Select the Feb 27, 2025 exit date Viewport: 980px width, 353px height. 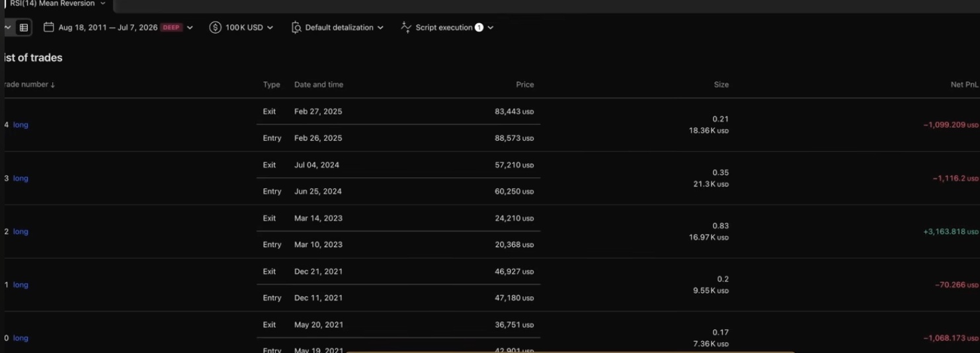[318, 112]
